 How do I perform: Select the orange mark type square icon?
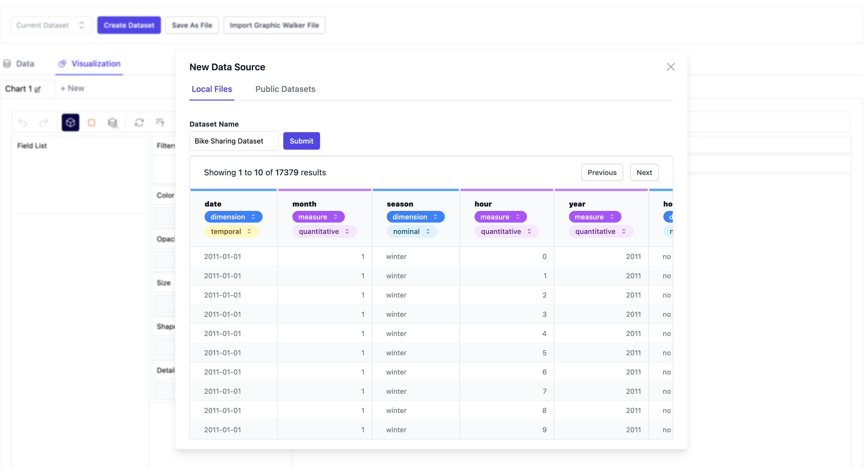(91, 123)
